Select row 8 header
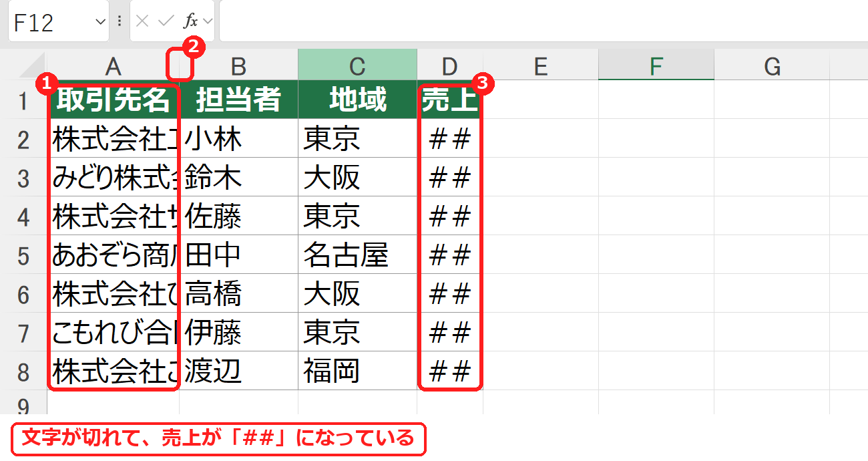 pyautogui.click(x=23, y=371)
